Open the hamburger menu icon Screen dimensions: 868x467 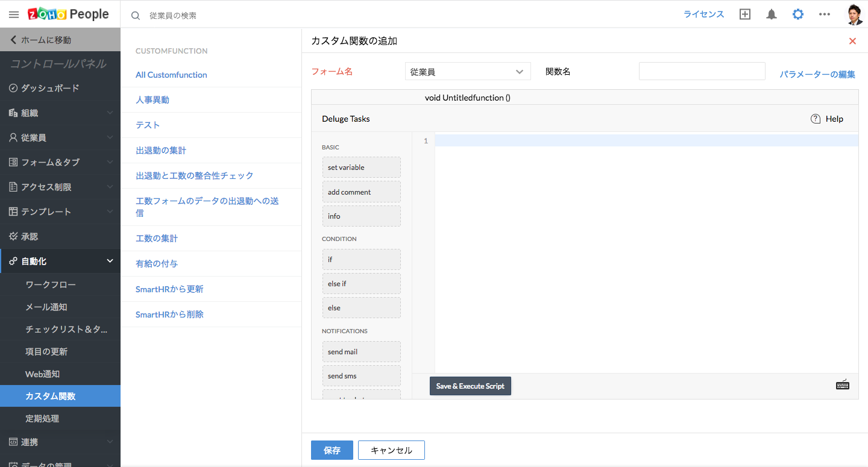(x=14, y=14)
